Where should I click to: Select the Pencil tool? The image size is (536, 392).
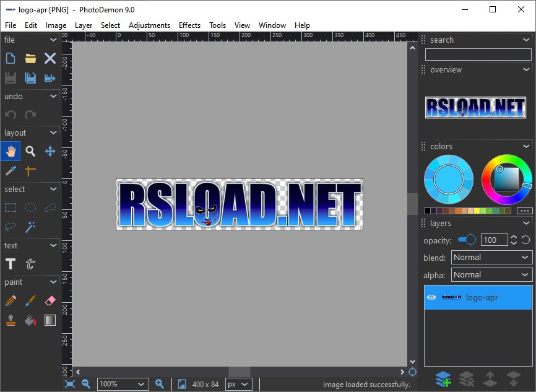11,301
